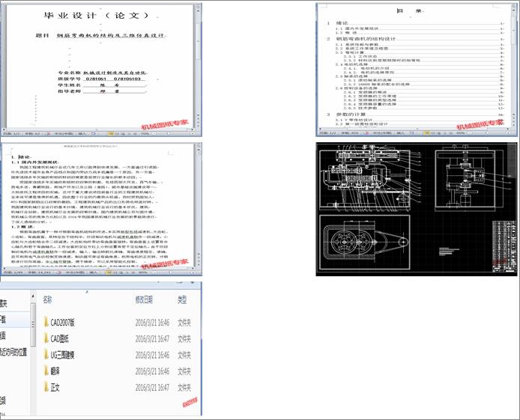Select the date 2016/3/21 16:47 beside CAD图纸
The width and height of the screenshot is (520, 420).
click(x=152, y=338)
